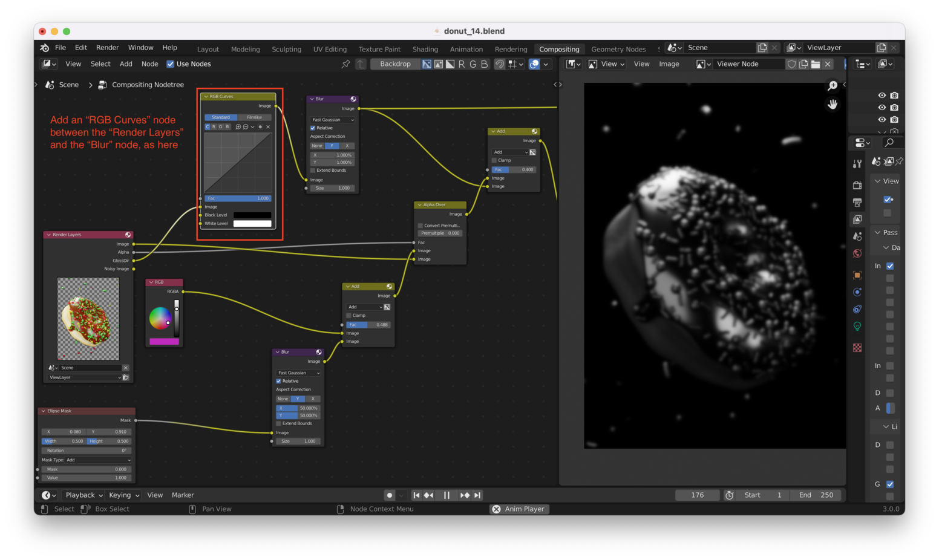Collapse the Render Layers node
The width and height of the screenshot is (939, 560).
pos(48,235)
